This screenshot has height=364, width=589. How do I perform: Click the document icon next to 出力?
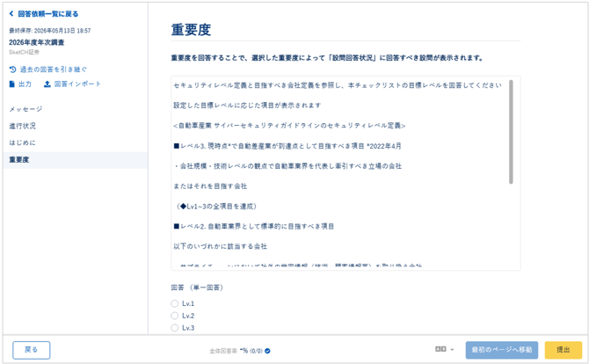coord(12,84)
